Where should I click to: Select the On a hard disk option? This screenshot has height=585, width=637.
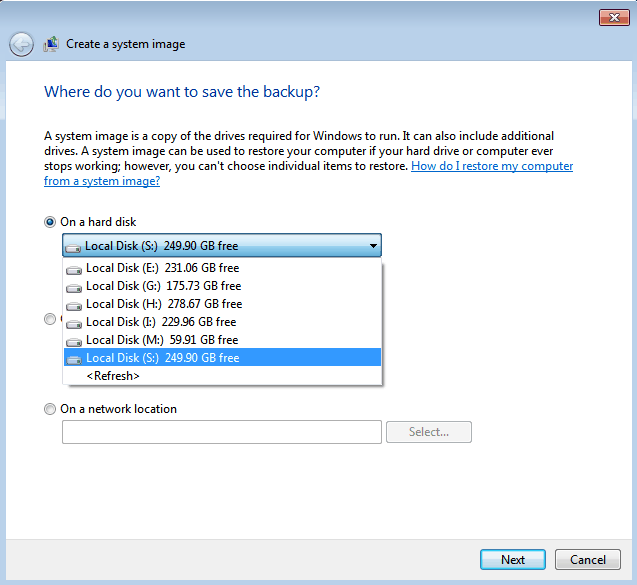[50, 222]
